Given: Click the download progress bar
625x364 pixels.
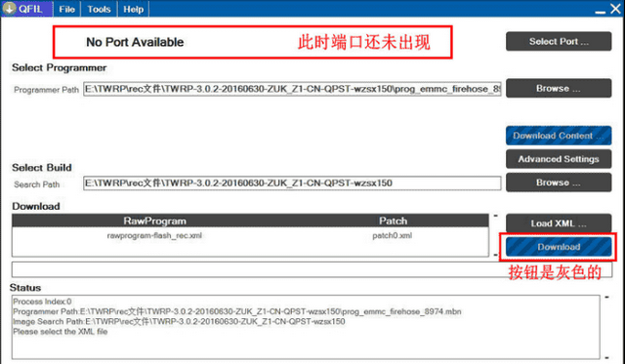Looking at the screenshot, I should pyautogui.click(x=312, y=269).
